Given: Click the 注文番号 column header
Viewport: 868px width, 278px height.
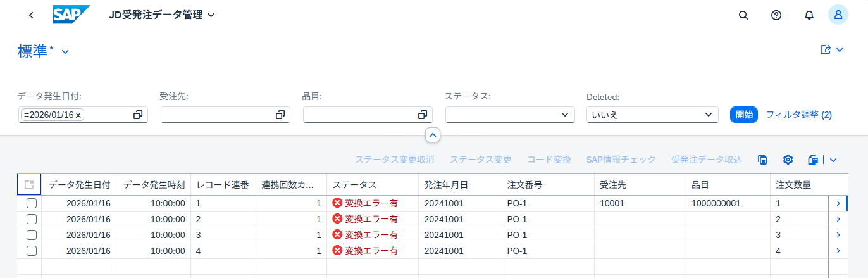Looking at the screenshot, I should (548, 185).
